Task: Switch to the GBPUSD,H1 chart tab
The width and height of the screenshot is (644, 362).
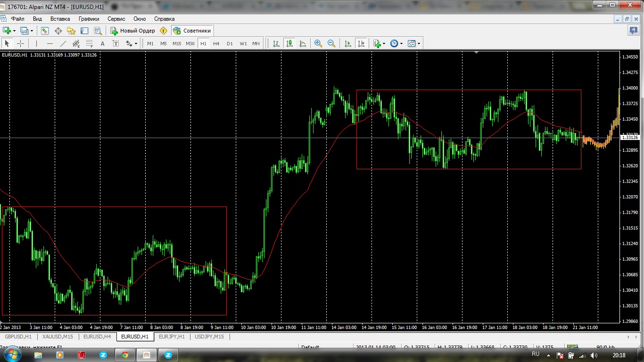Action: click(18, 337)
